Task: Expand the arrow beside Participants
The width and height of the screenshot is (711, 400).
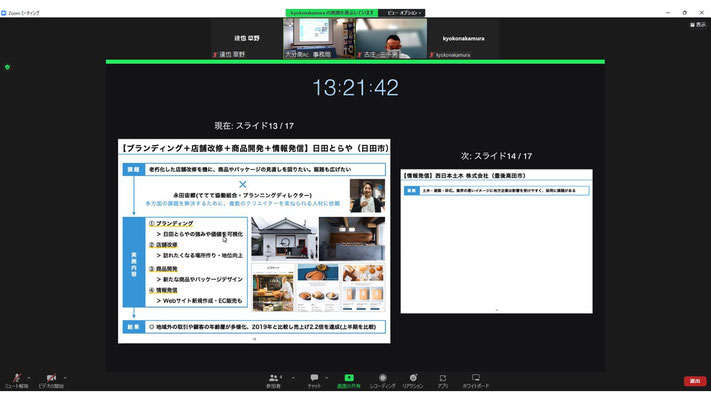Action: [293, 377]
